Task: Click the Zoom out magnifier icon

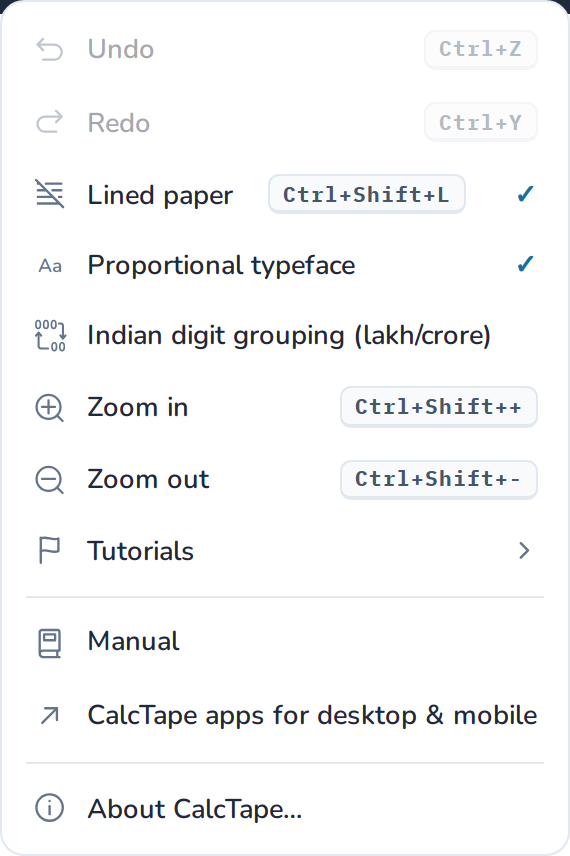Action: click(x=50, y=480)
